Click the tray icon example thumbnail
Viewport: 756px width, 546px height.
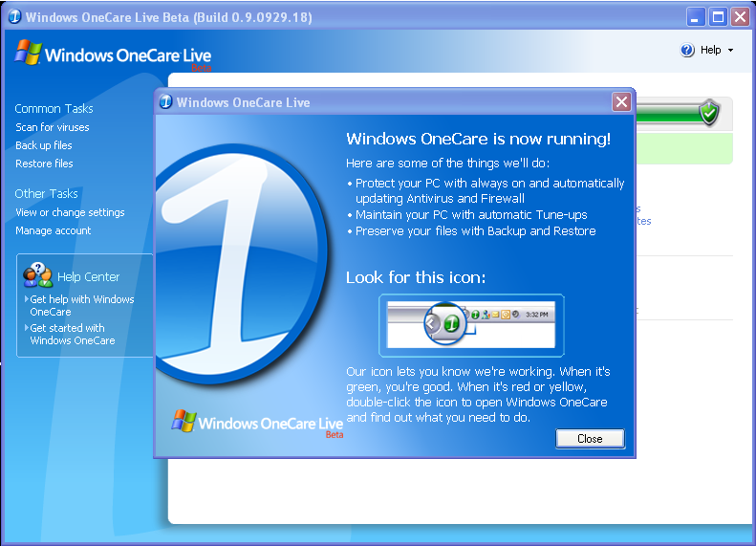(x=471, y=324)
